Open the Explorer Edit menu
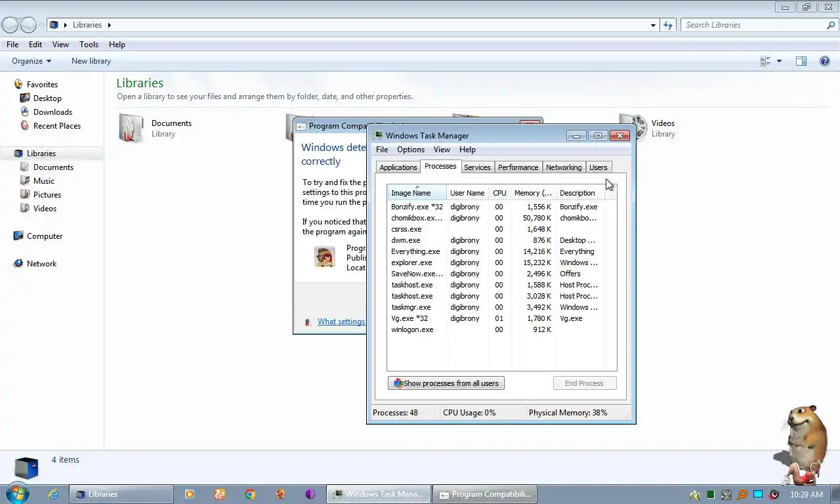Viewport: 840px width, 504px height. coord(35,45)
